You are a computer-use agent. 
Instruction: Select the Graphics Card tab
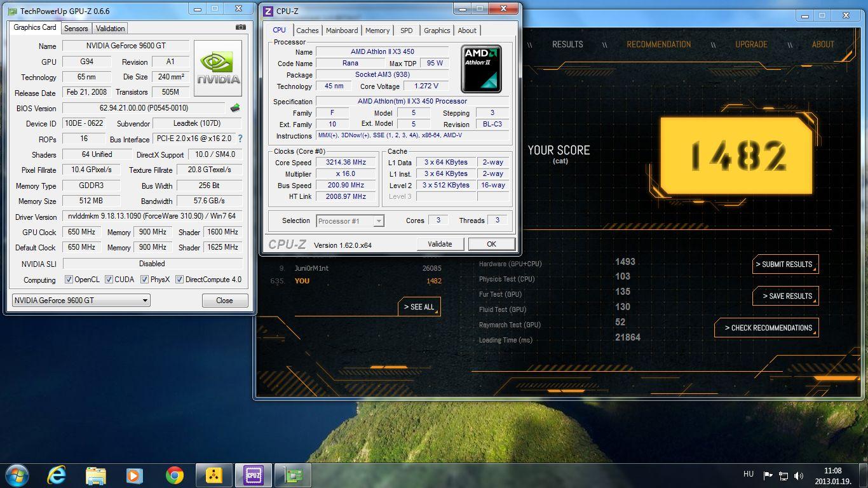click(35, 27)
